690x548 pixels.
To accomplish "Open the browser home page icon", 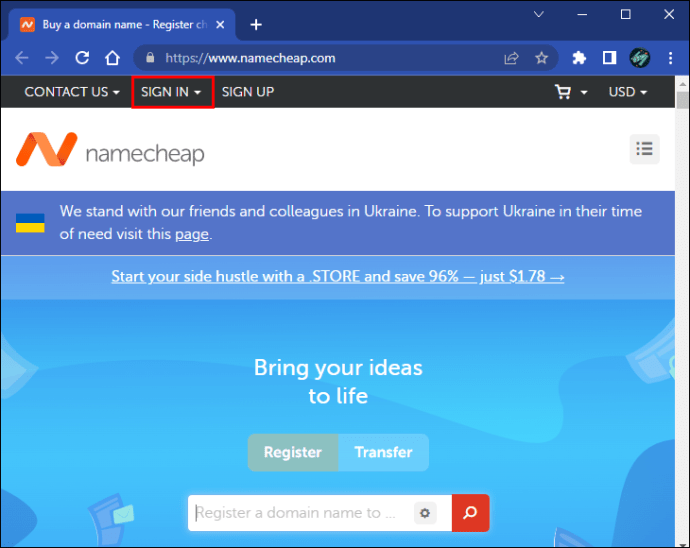I will (x=112, y=58).
